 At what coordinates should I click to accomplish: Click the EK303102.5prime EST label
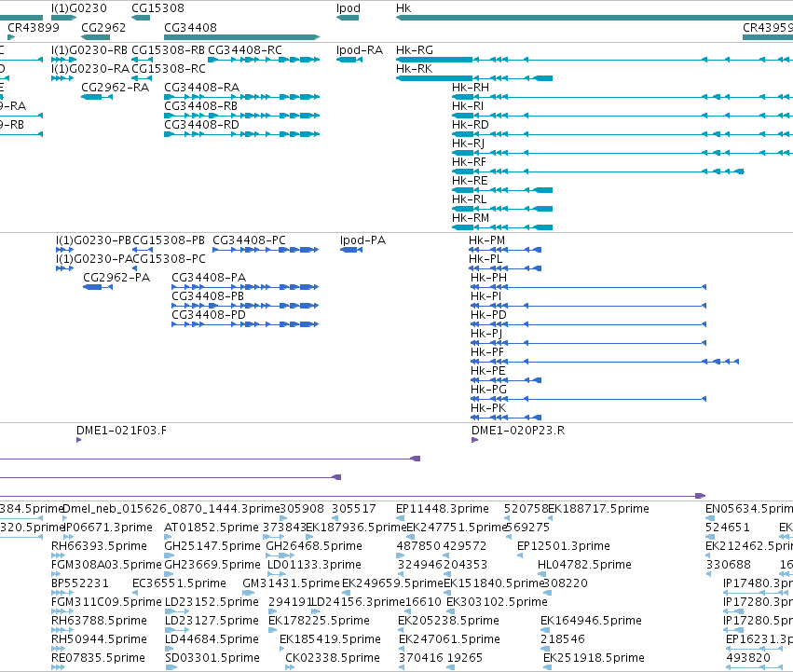tap(498, 602)
